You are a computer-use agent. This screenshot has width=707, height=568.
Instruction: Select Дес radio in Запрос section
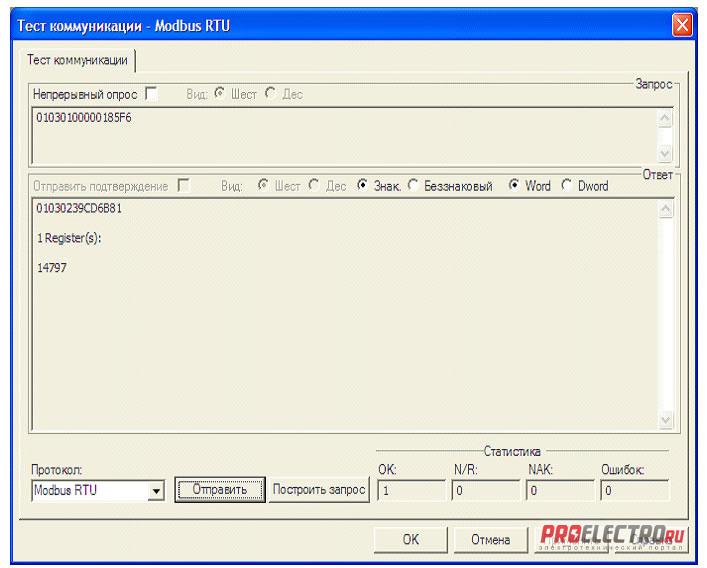pyautogui.click(x=271, y=93)
